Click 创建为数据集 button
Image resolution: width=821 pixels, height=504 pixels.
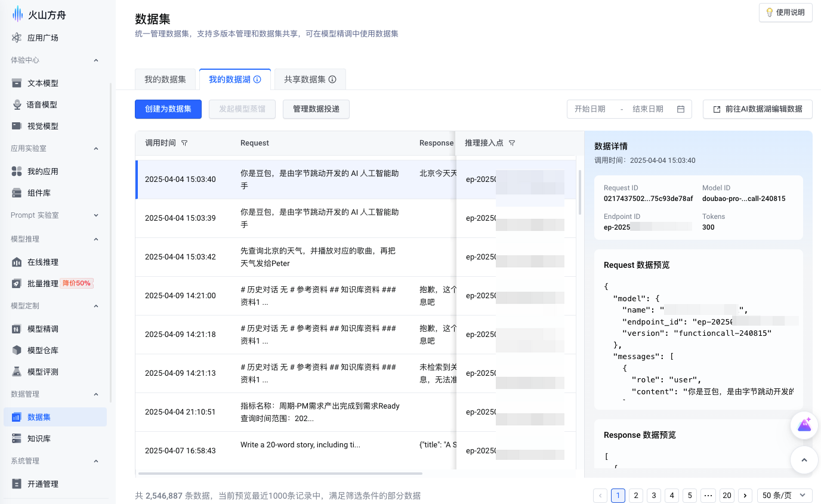click(168, 109)
